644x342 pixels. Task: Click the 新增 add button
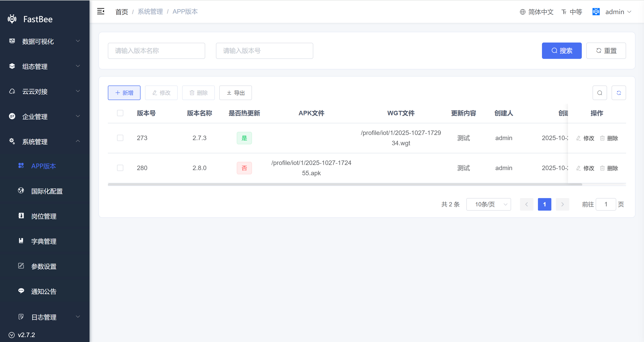coord(124,93)
